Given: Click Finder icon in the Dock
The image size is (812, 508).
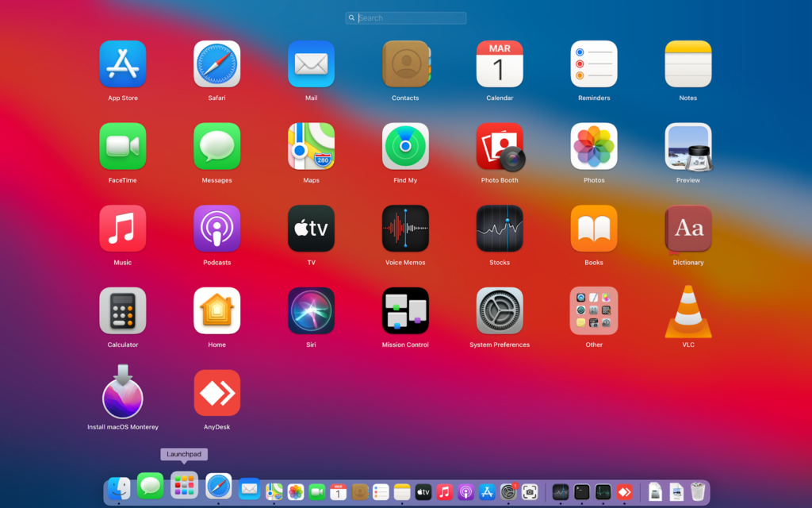Looking at the screenshot, I should [119, 490].
